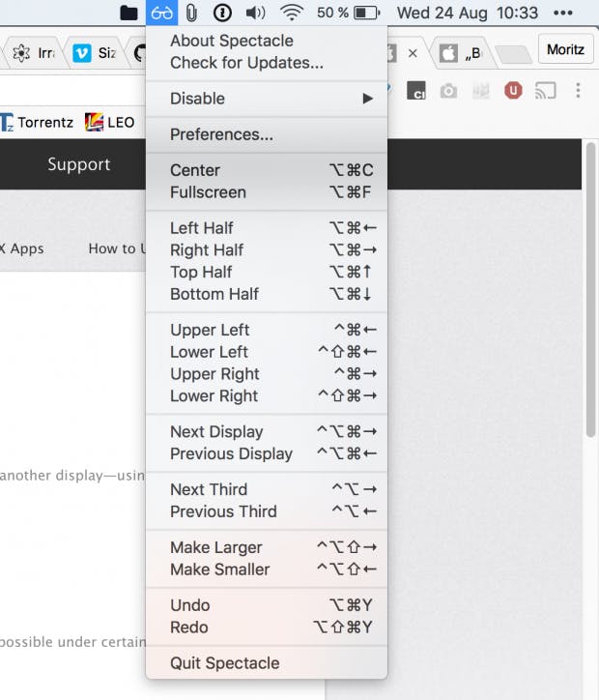Open the three-dots menu bar overflow

tap(563, 13)
